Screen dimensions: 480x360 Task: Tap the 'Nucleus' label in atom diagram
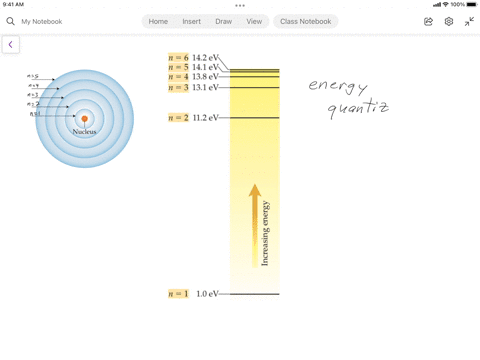click(84, 132)
